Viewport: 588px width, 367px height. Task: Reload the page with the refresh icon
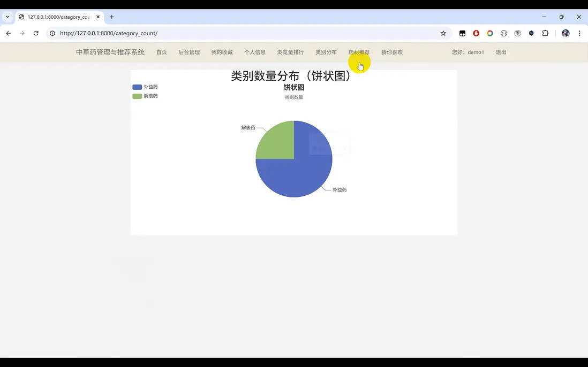[x=36, y=33]
